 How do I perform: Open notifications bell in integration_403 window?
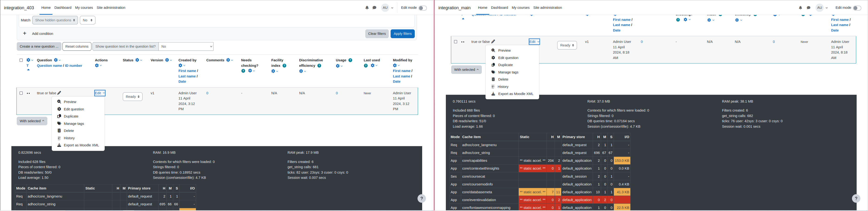coord(367,8)
